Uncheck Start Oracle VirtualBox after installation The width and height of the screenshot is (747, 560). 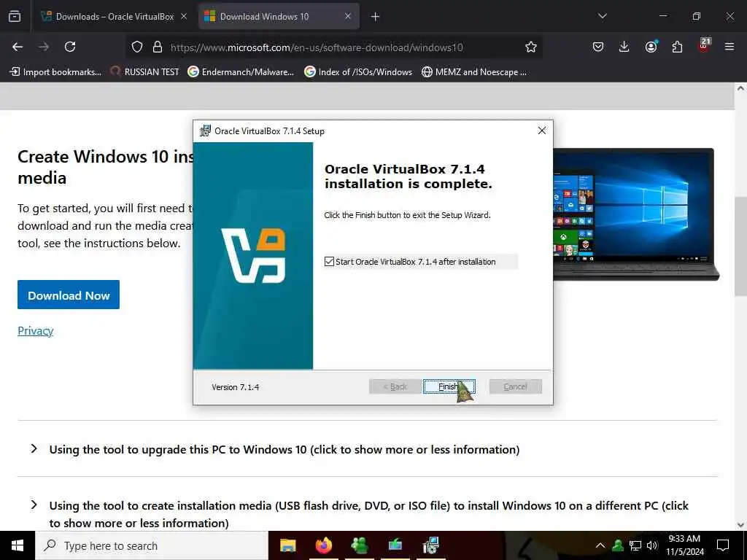[x=329, y=262]
